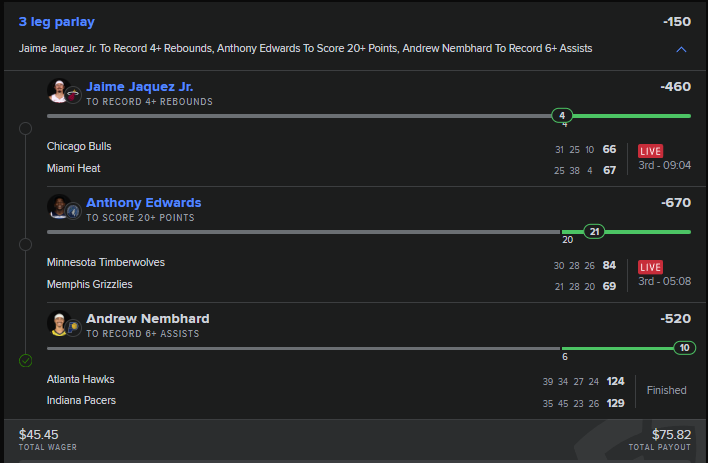Collapse the 3 leg parlay details chevron
Viewport: 708px width, 463px height.
click(681, 49)
